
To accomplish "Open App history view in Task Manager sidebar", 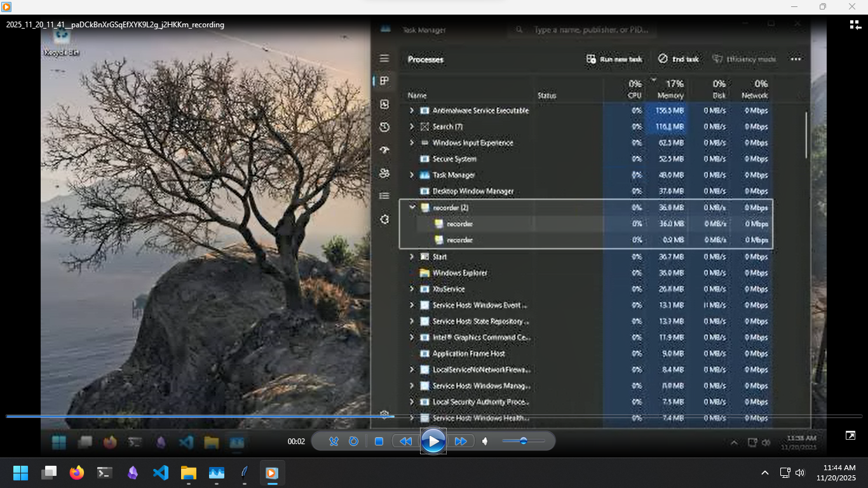I will tap(384, 127).
